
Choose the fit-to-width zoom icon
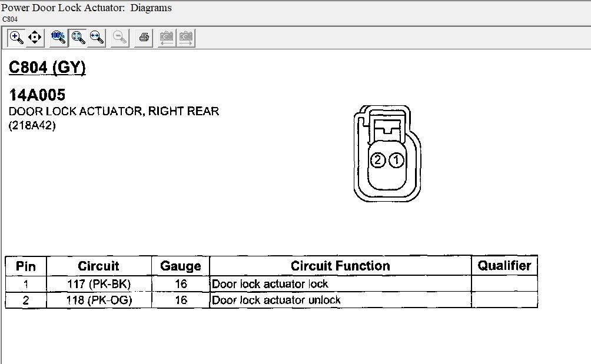[97, 38]
